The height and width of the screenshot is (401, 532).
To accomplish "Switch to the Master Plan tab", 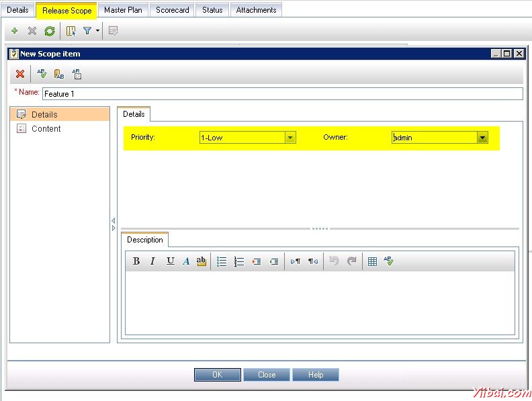I will [123, 10].
